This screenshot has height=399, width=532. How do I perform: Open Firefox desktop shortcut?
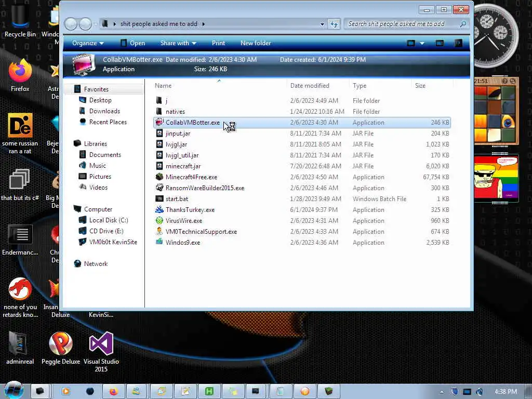(20, 75)
